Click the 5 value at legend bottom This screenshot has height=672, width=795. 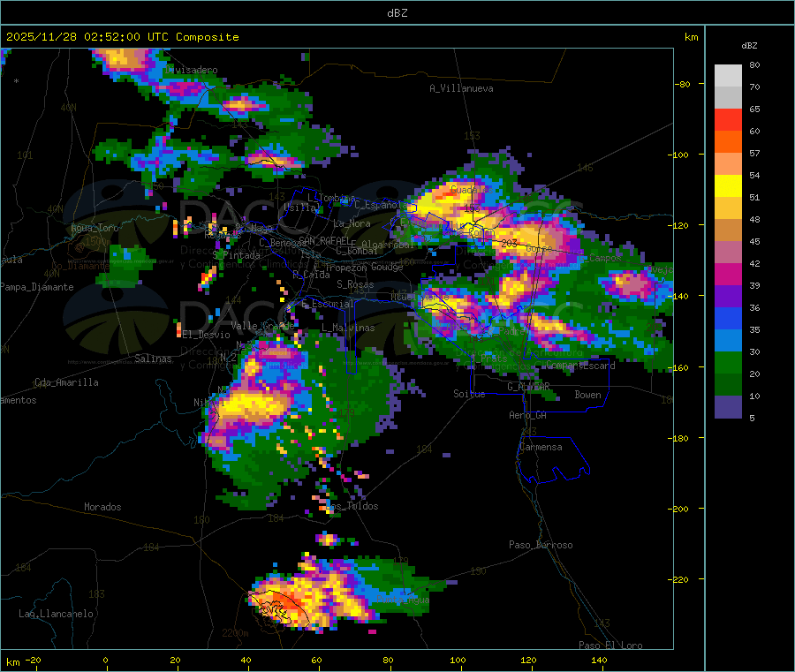[752, 418]
